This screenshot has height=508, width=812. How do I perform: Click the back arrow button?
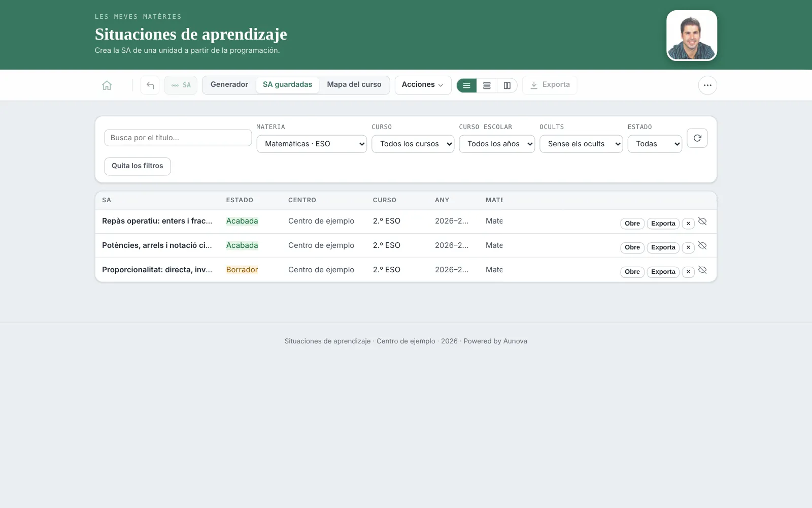tap(150, 85)
